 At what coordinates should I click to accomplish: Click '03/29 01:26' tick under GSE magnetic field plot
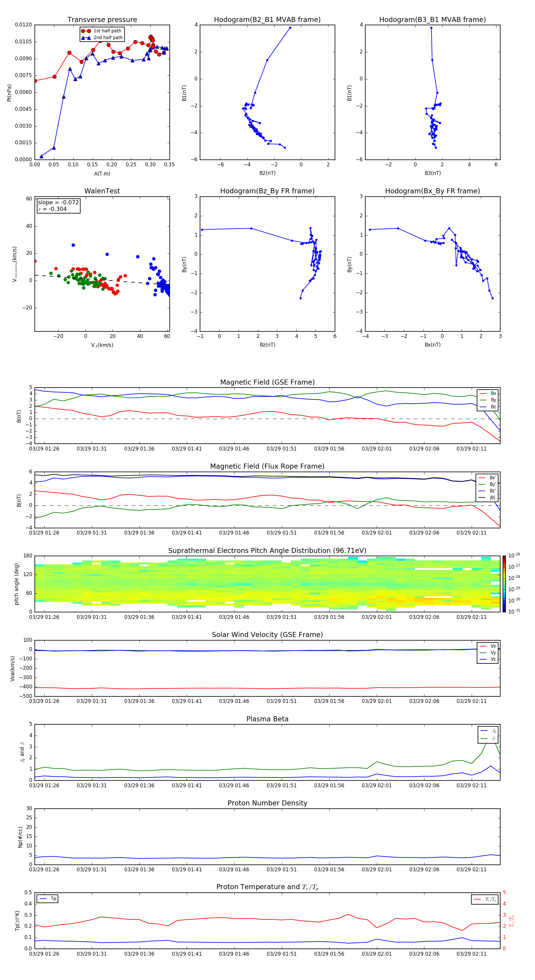point(44,448)
